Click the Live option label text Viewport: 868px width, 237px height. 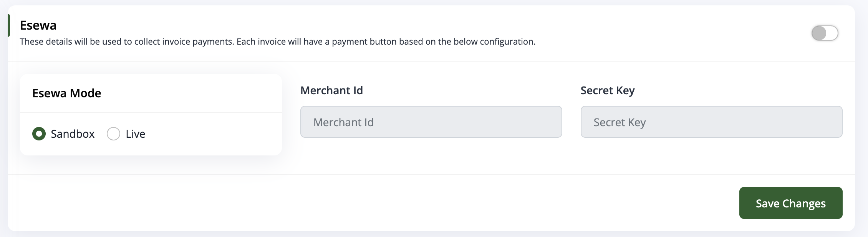[x=136, y=134]
